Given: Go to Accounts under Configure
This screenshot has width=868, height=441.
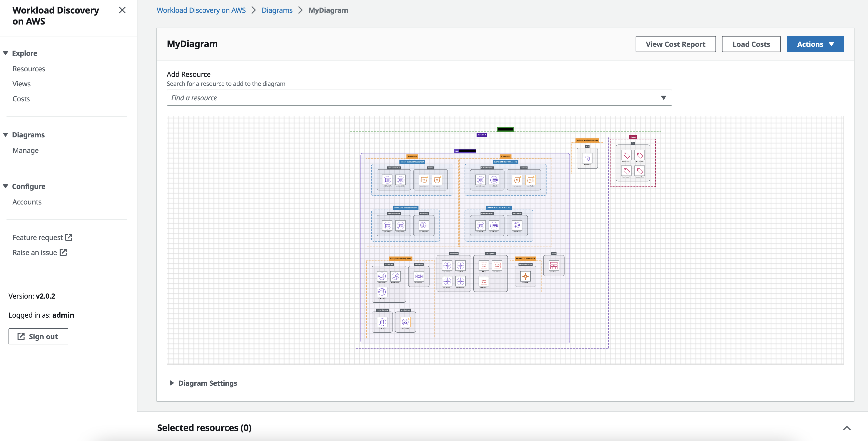Looking at the screenshot, I should [x=27, y=202].
